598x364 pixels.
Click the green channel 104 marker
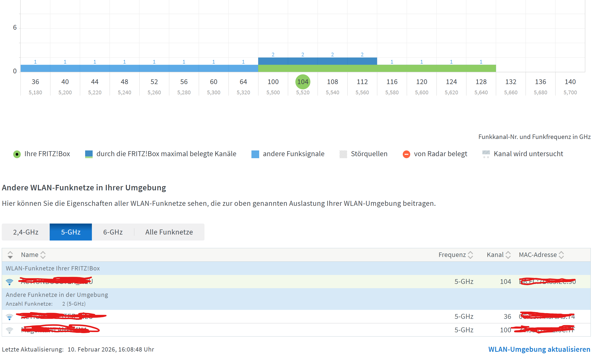303,82
